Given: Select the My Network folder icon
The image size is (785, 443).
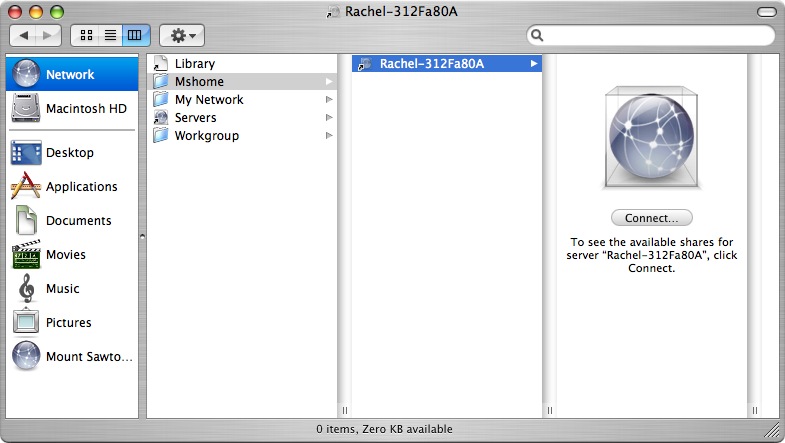Looking at the screenshot, I should (161, 99).
